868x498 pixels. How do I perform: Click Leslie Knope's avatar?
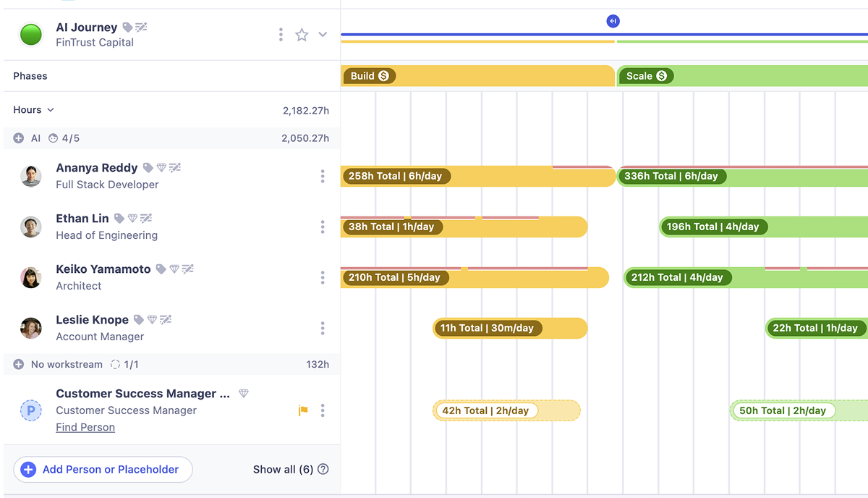pyautogui.click(x=31, y=328)
